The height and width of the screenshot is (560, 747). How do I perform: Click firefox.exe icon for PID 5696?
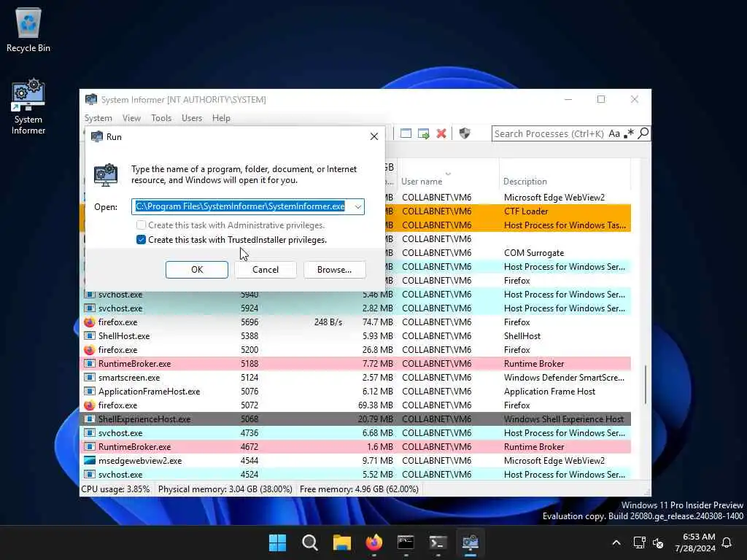[89, 322]
